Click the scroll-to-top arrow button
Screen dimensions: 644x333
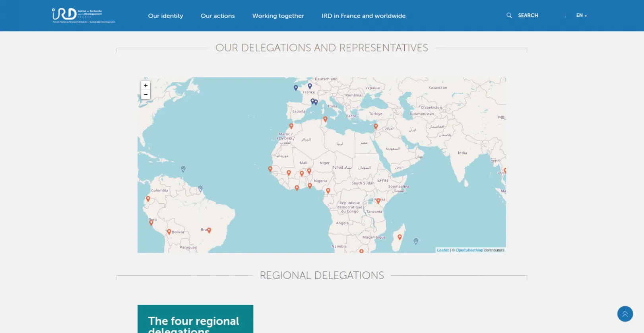tap(625, 314)
